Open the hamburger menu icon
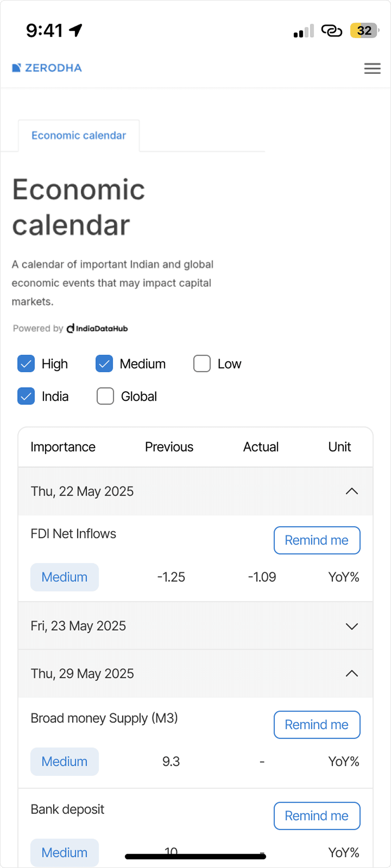Image resolution: width=391 pixels, height=868 pixels. pyautogui.click(x=372, y=68)
